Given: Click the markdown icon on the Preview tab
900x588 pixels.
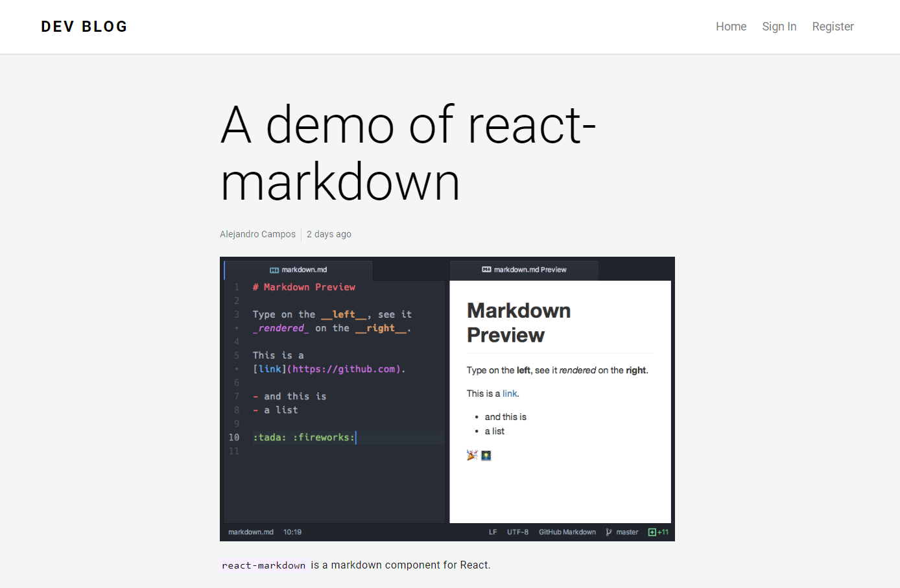Looking at the screenshot, I should (486, 270).
